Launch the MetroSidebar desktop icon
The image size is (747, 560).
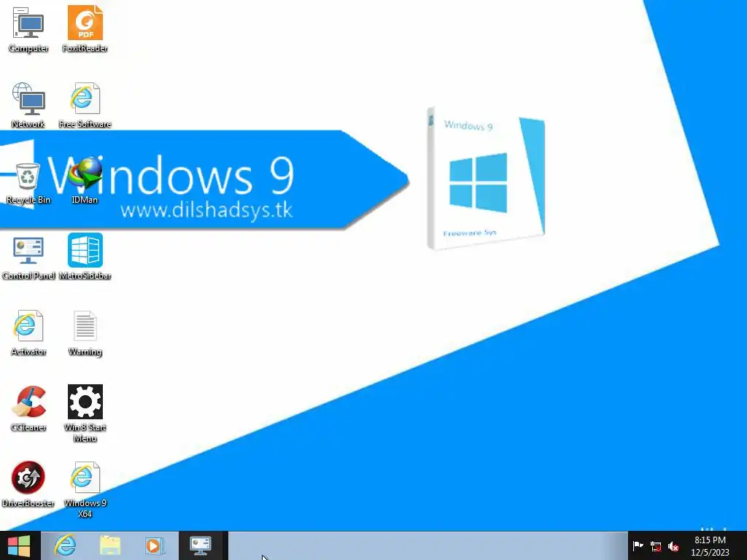pyautogui.click(x=85, y=257)
